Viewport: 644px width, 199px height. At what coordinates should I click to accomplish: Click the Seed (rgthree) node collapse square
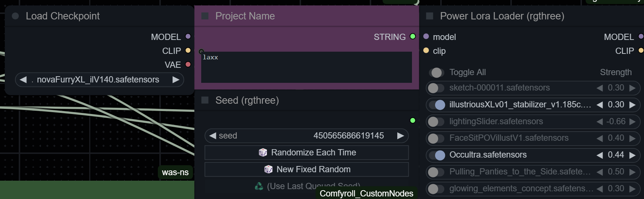(x=205, y=100)
